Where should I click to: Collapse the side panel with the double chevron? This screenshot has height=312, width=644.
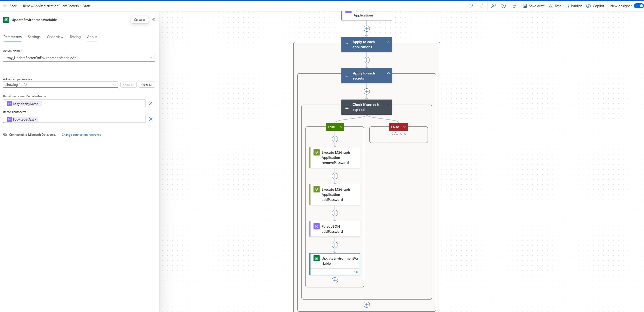pyautogui.click(x=154, y=20)
